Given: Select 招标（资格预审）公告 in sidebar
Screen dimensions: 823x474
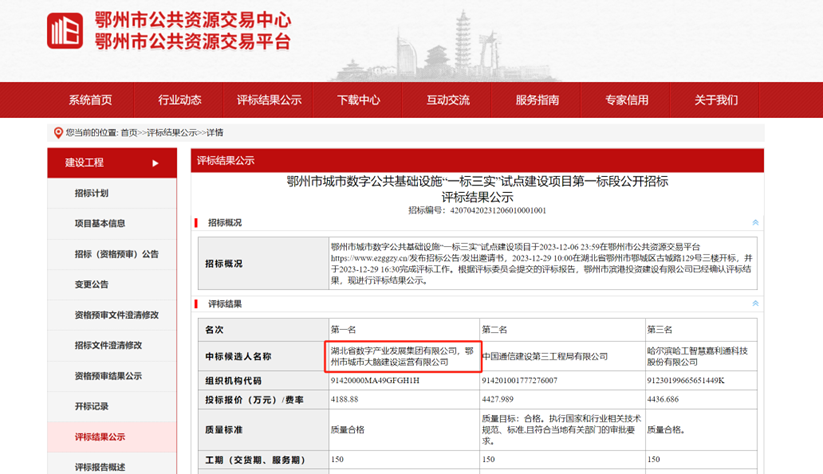Looking at the screenshot, I should coord(112,254).
